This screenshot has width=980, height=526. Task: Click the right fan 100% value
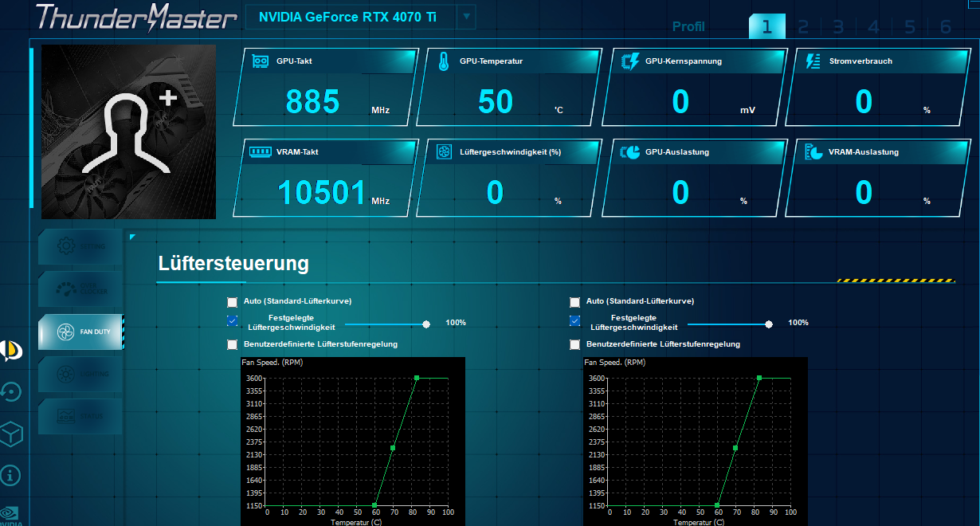tap(798, 323)
